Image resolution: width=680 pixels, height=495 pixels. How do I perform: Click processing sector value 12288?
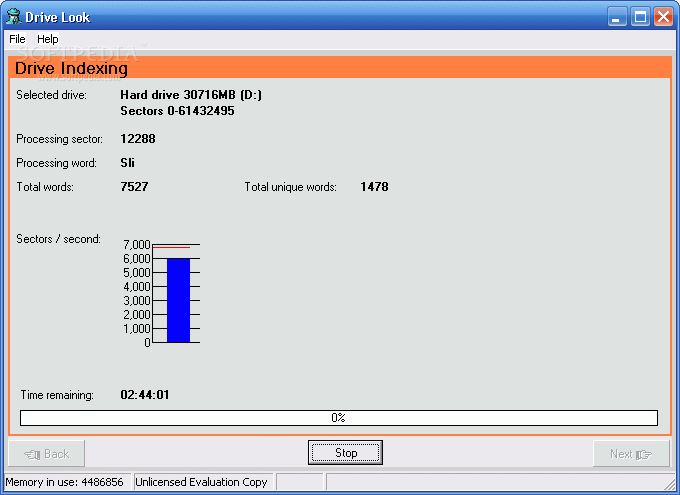138,139
